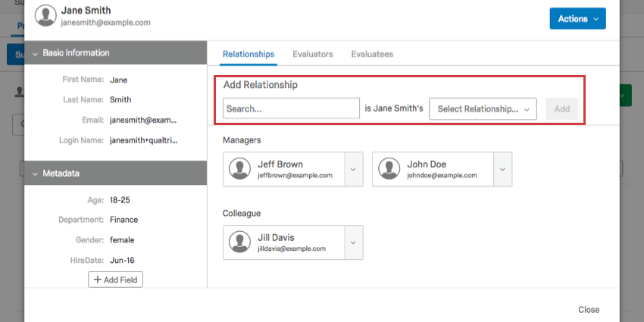
Task: Switch to the Evaluatees tab
Action: (x=371, y=55)
